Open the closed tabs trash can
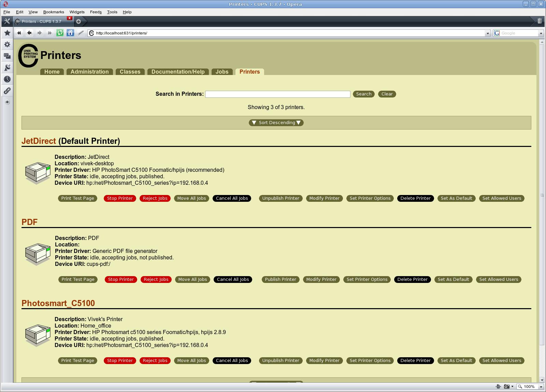 (540, 21)
